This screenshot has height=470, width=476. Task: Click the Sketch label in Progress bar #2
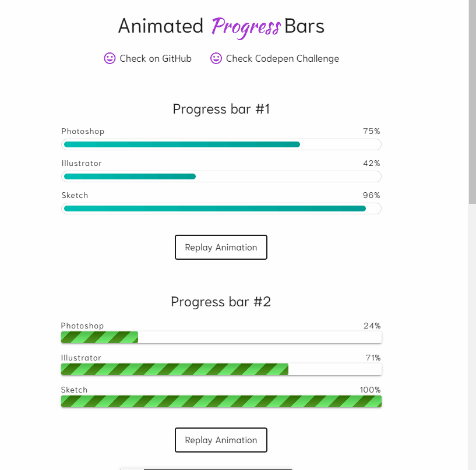point(74,390)
